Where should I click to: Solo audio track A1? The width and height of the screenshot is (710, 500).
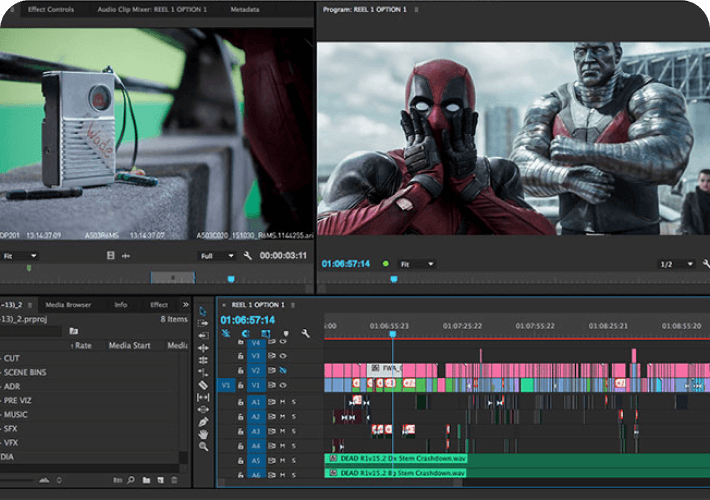[x=293, y=402]
